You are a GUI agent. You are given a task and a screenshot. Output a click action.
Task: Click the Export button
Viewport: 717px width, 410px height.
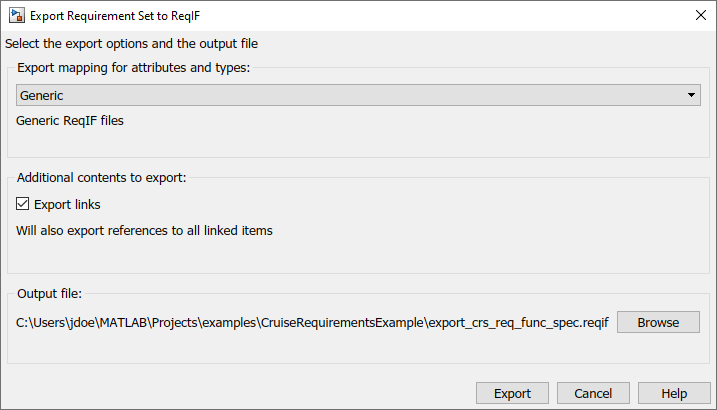coord(512,393)
